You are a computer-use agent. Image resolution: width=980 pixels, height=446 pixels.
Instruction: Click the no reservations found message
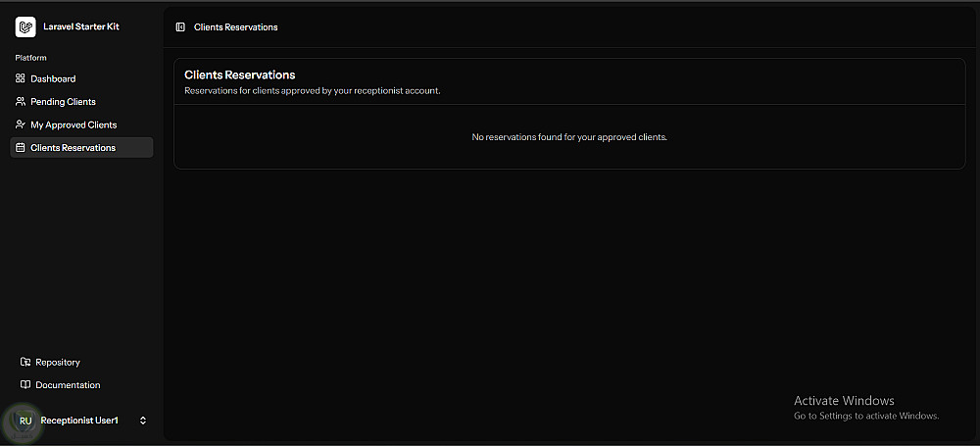(569, 137)
